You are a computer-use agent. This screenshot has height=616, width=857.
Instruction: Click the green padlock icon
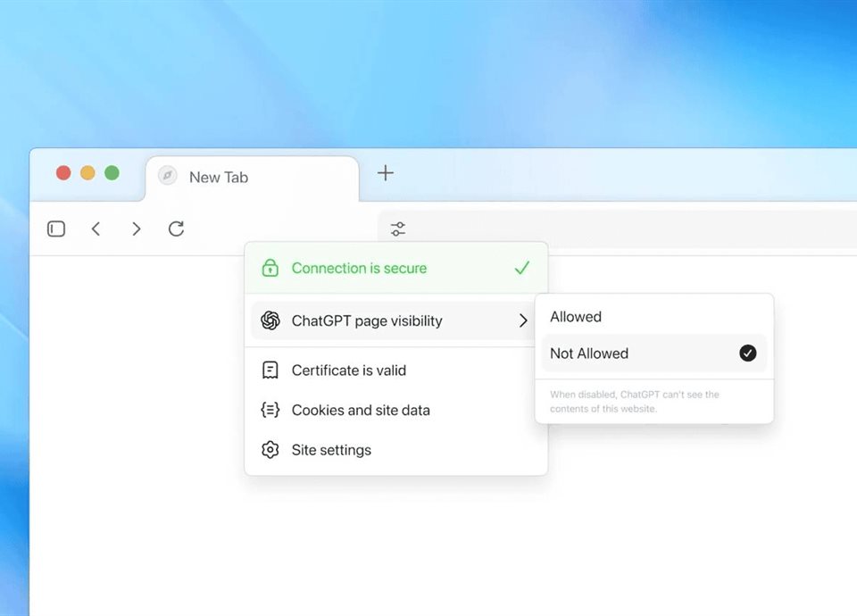click(270, 268)
